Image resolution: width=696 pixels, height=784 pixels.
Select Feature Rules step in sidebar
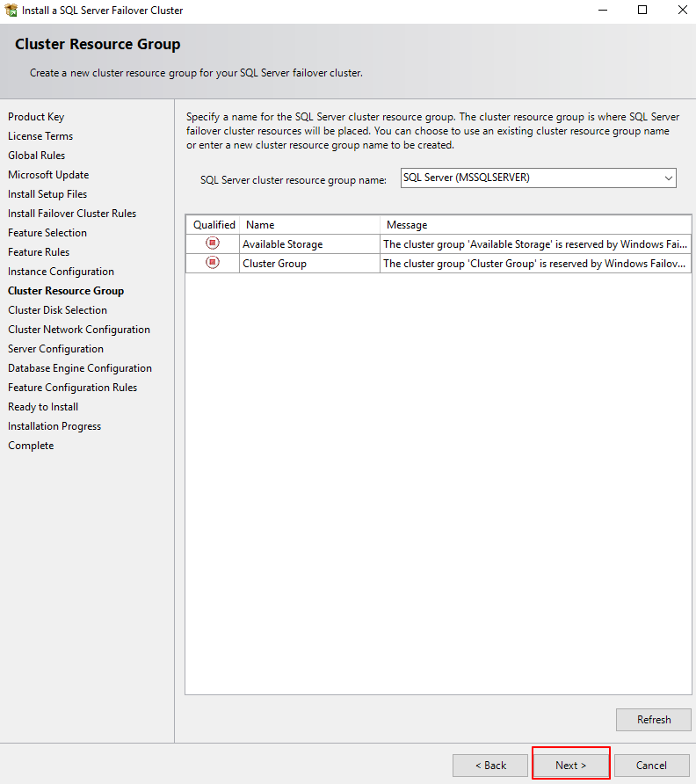pyautogui.click(x=39, y=252)
